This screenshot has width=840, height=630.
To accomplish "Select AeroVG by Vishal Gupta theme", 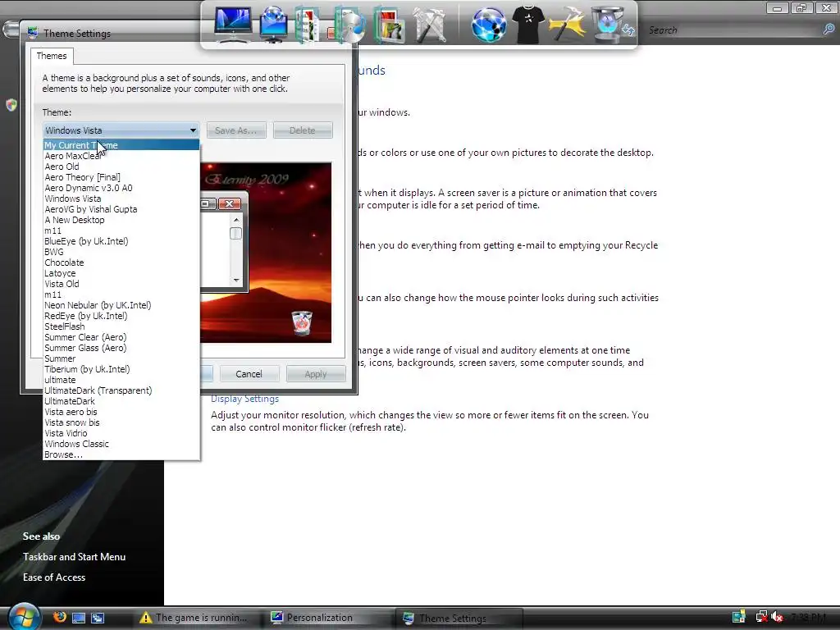I will tap(121, 209).
